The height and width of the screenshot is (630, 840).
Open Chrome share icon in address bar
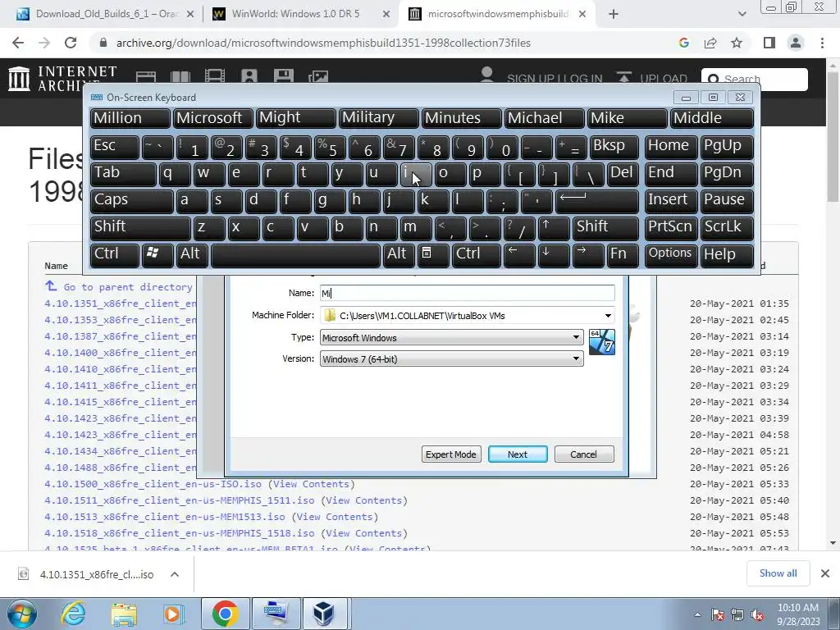[x=710, y=43]
